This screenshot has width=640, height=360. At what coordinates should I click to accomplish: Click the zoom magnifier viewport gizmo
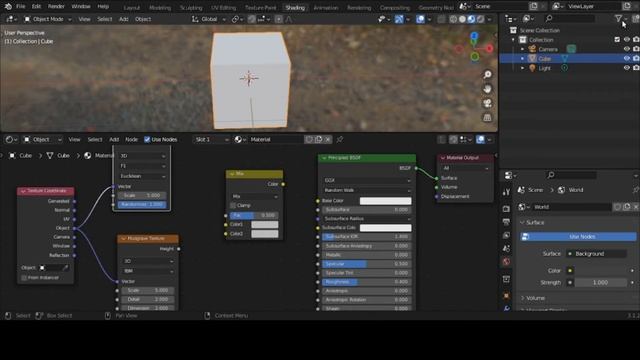(487, 74)
